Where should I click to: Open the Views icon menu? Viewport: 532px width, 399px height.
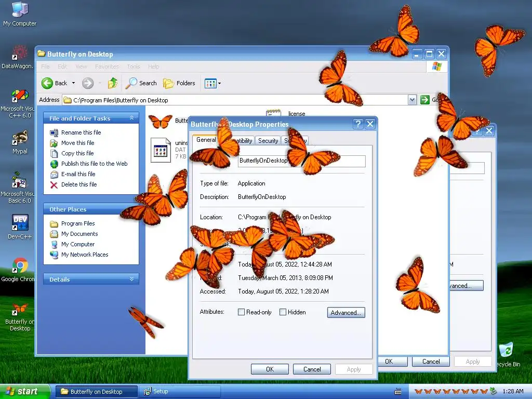(x=212, y=83)
